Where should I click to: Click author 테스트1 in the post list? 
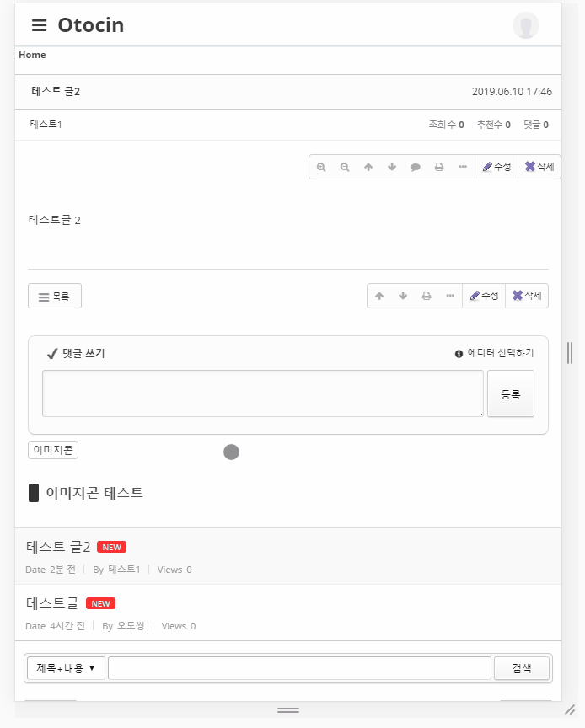click(x=124, y=570)
